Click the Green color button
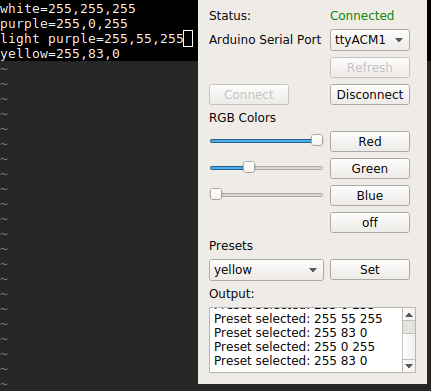The width and height of the screenshot is (431, 391). point(370,169)
